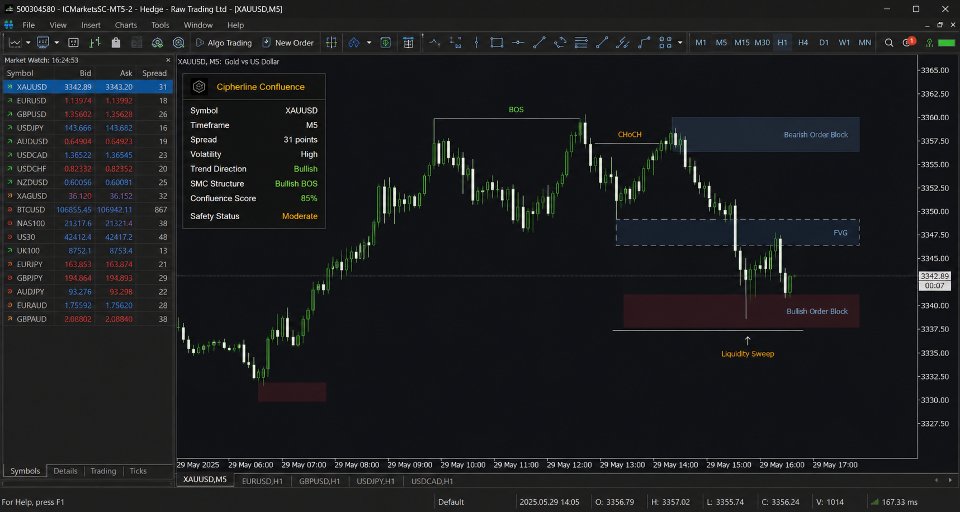The width and height of the screenshot is (960, 512).
Task: Open the Help menu
Action: [236, 25]
